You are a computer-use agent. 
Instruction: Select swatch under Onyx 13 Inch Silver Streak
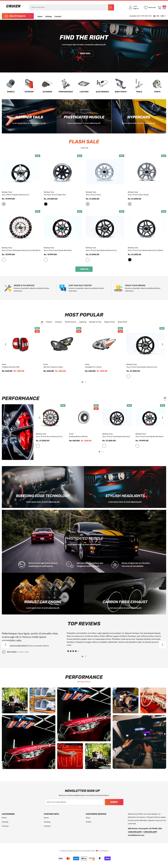pos(130,204)
